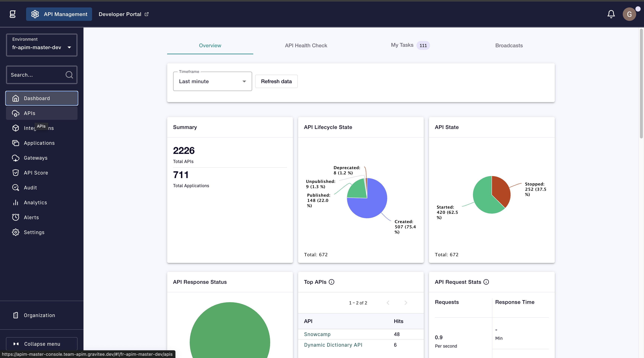
Task: Click the Refresh data button
Action: (276, 81)
